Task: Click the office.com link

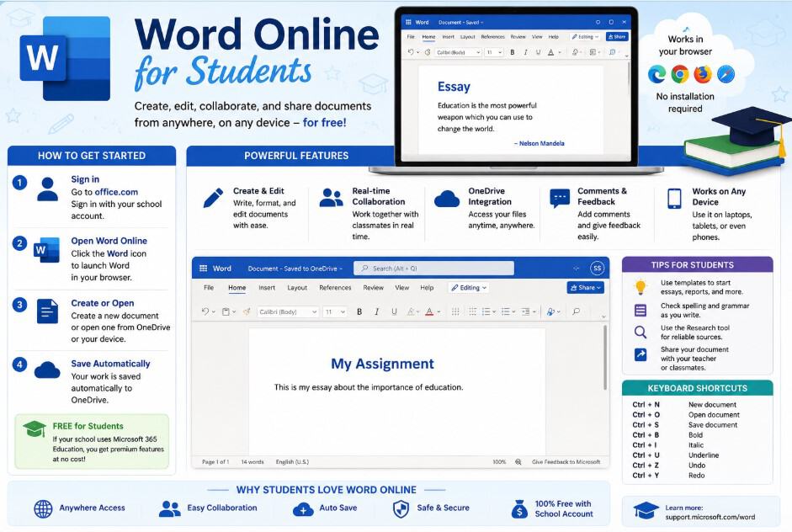Action: pyautogui.click(x=116, y=192)
